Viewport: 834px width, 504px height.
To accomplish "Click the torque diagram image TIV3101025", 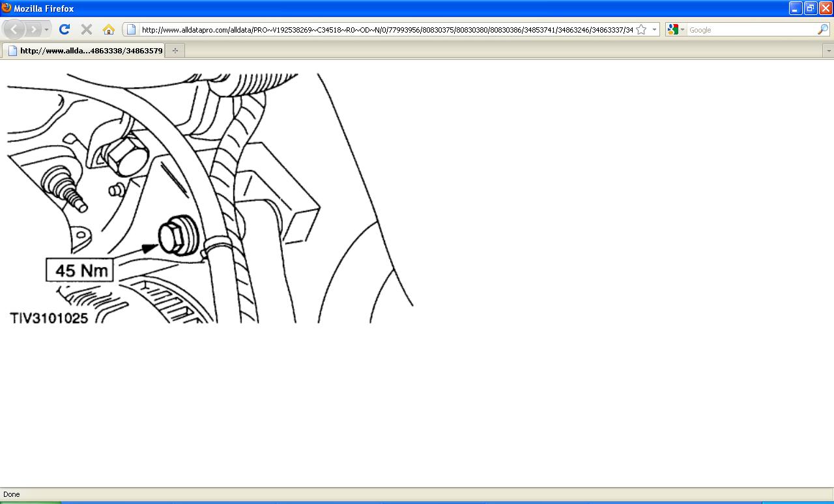I will click(x=210, y=198).
